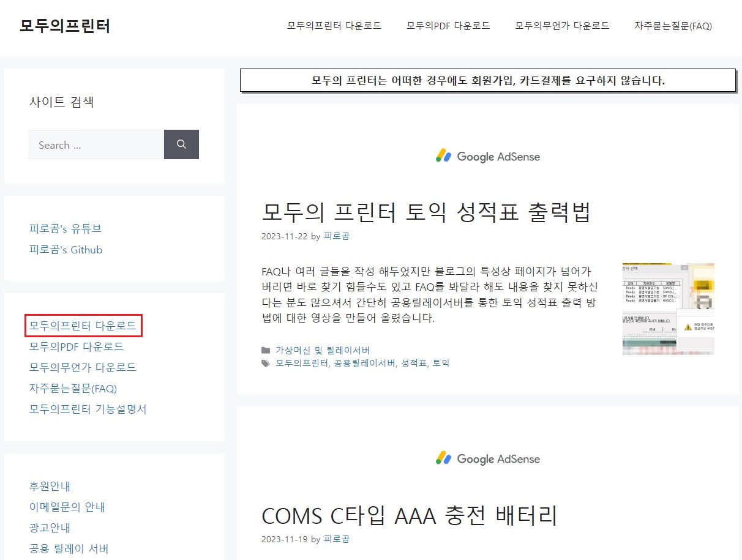The height and width of the screenshot is (560, 742).
Task: Click author 피로곰 on the 2023-11-22 post
Action: pyautogui.click(x=336, y=236)
